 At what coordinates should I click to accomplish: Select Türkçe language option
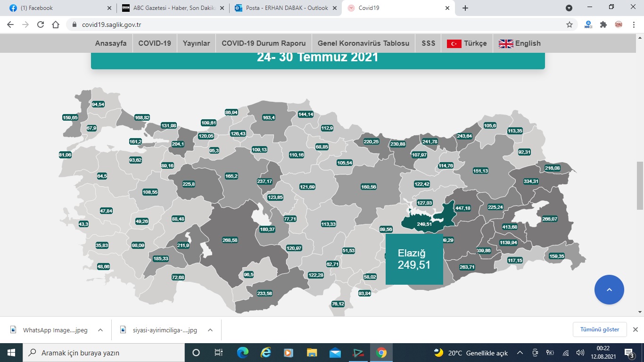[467, 43]
